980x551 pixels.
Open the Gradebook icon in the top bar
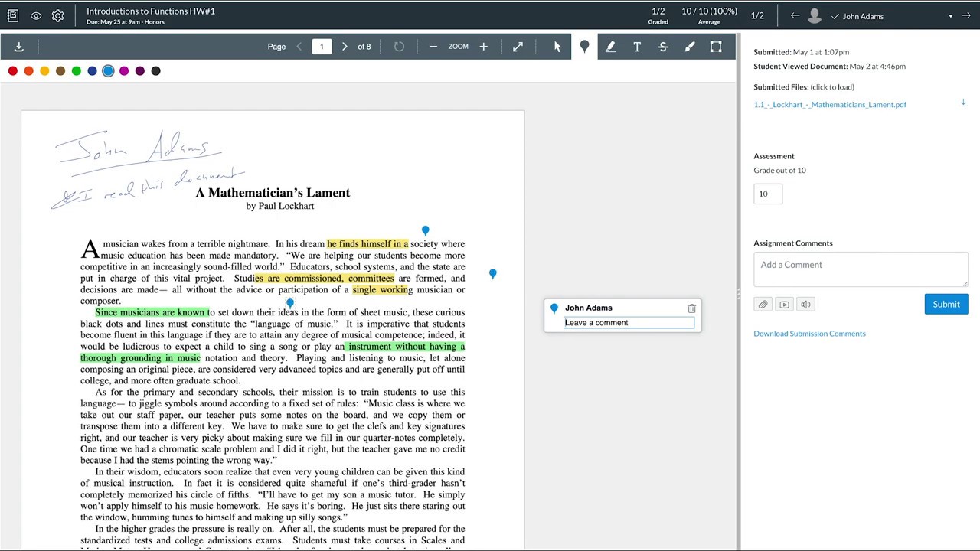pyautogui.click(x=13, y=15)
